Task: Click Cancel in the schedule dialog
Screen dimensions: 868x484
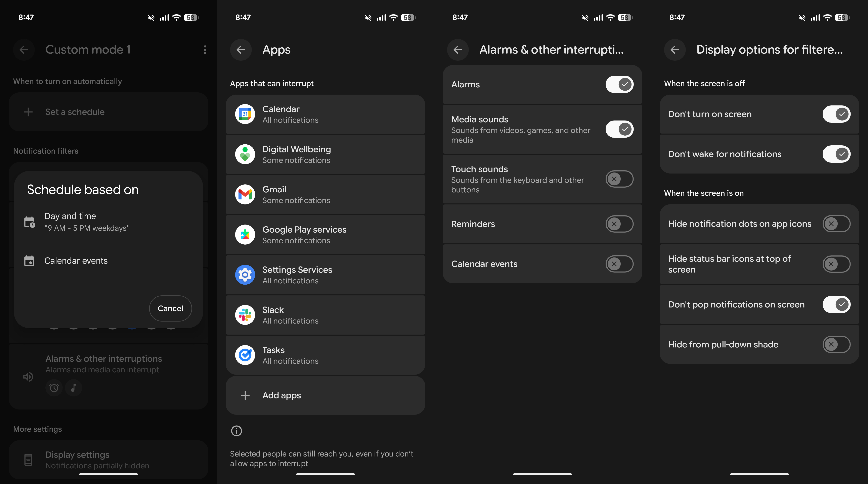Action: tap(170, 308)
